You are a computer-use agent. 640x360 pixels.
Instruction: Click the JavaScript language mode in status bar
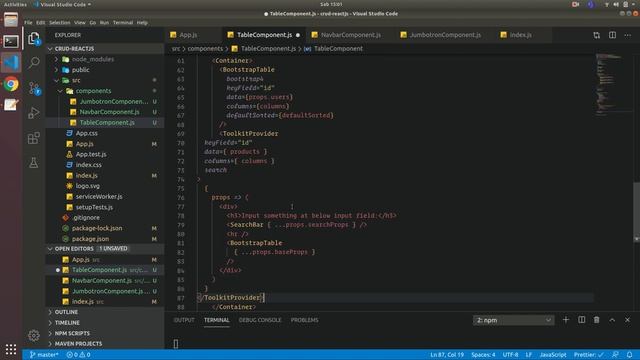click(x=553, y=355)
